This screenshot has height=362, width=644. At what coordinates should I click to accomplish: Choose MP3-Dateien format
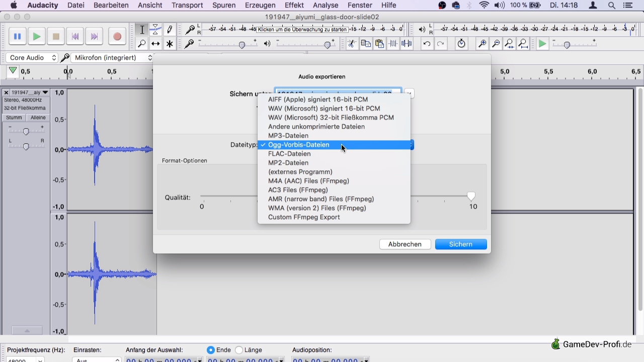pyautogui.click(x=334, y=136)
